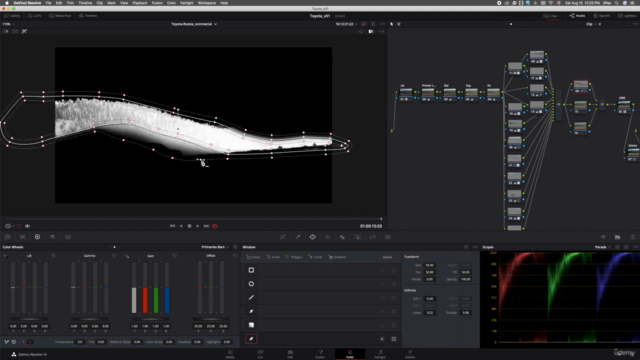Open the Workspace menu
640x360 pixels.
(x=207, y=3)
